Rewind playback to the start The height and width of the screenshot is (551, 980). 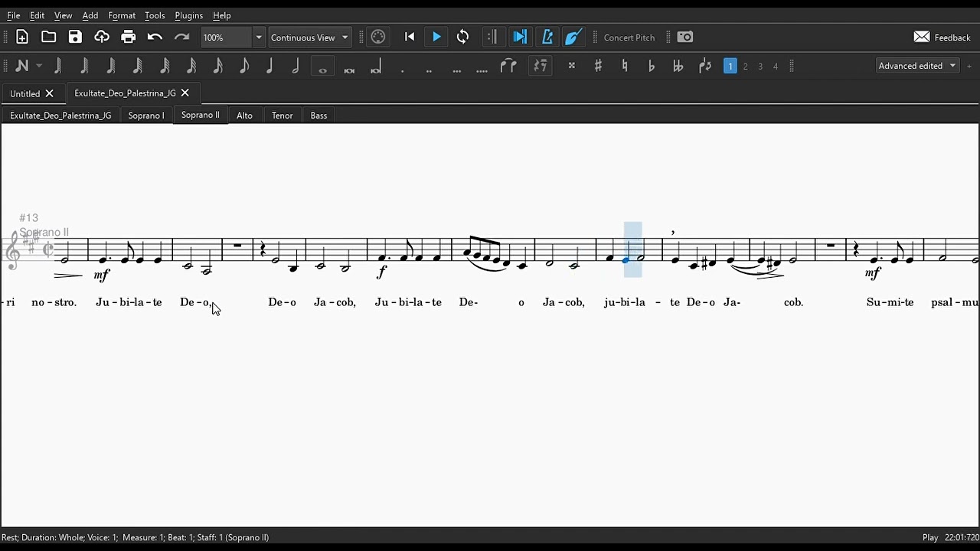[x=410, y=37]
